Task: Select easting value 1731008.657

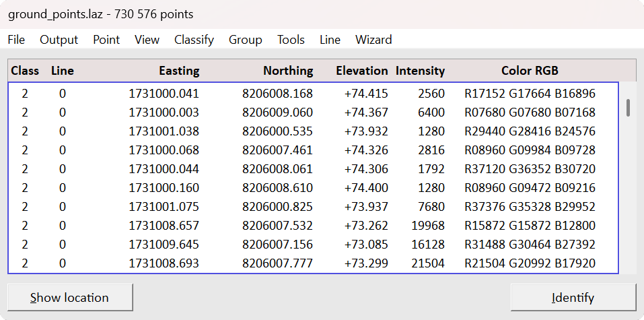Action: click(164, 226)
